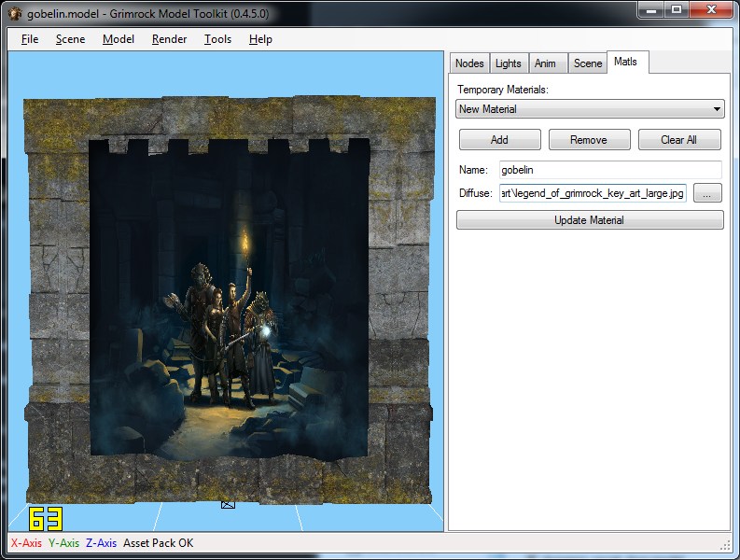Switch to the Nodes tab
This screenshot has width=740, height=560.
469,63
